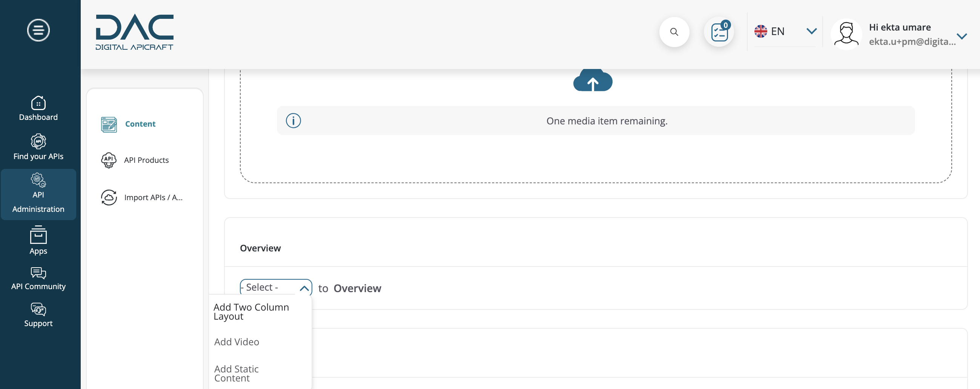Click the Content page icon

[109, 124]
